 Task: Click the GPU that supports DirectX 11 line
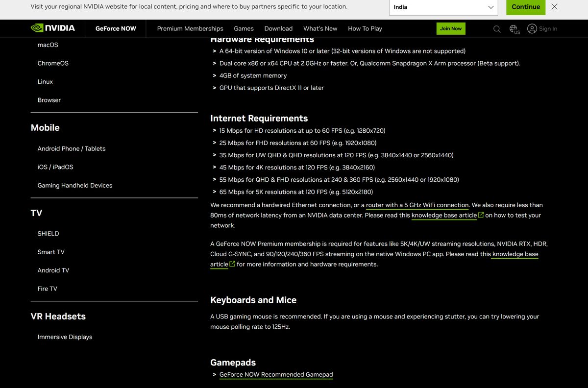(x=271, y=88)
